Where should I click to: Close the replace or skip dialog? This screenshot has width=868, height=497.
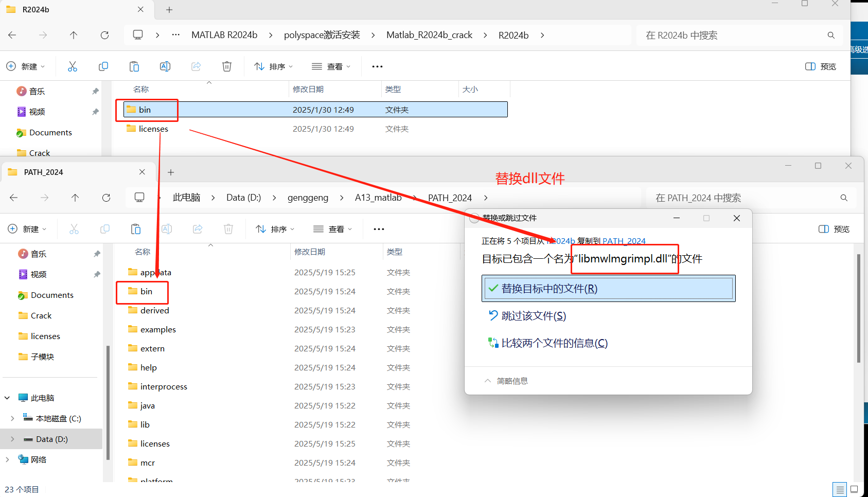[x=737, y=218]
